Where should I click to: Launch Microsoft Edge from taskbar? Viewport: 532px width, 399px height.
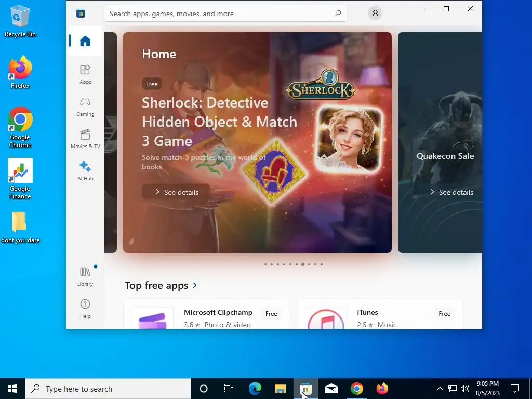[x=255, y=389]
